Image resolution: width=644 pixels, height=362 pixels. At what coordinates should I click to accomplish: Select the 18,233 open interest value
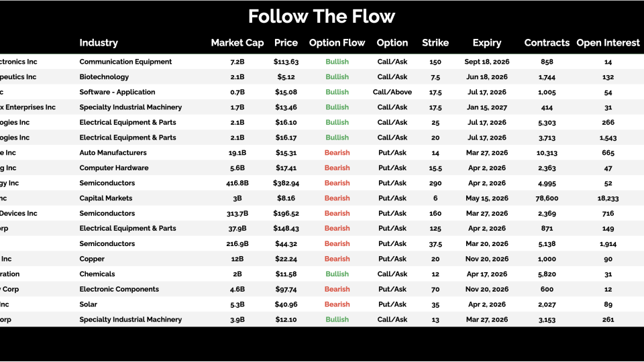pos(608,198)
